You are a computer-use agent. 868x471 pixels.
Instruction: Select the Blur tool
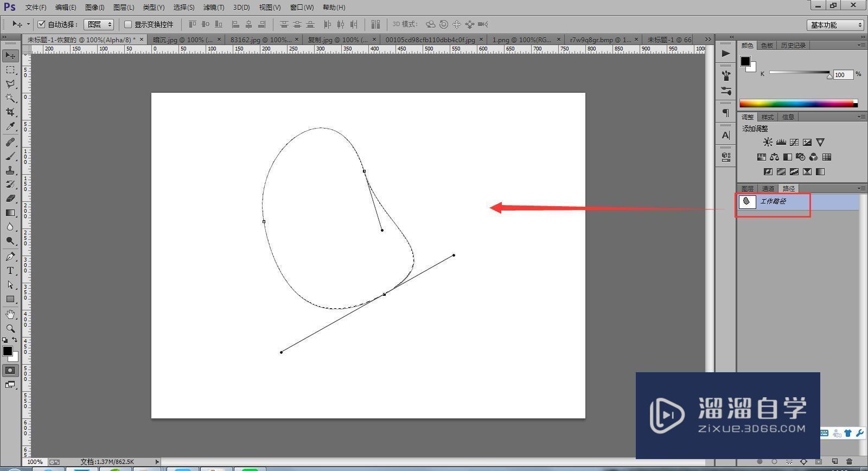pos(10,227)
